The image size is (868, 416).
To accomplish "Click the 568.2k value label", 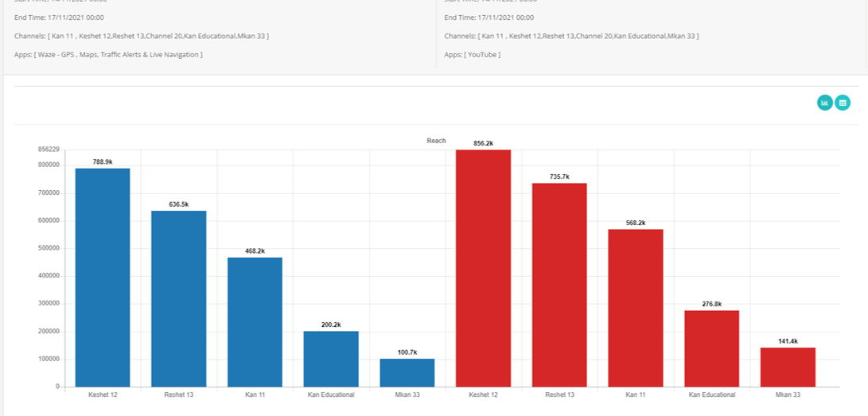I will [636, 223].
